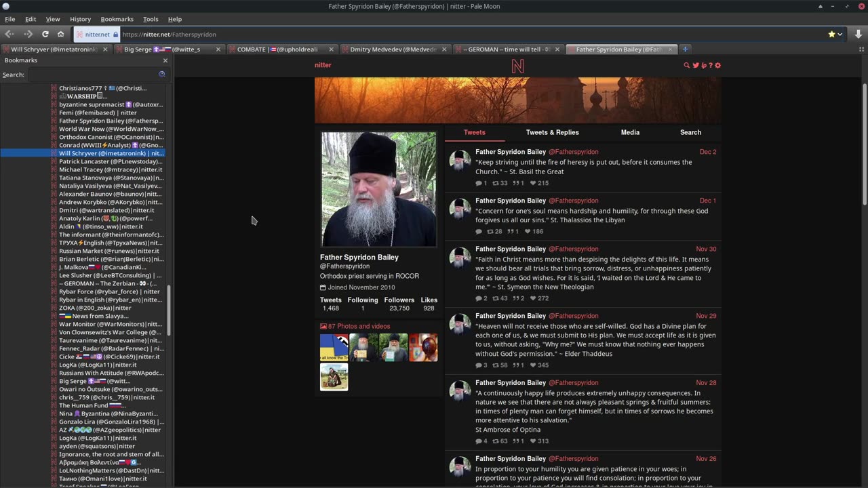Click the nitter N logo
The height and width of the screenshot is (488, 868).
point(517,66)
